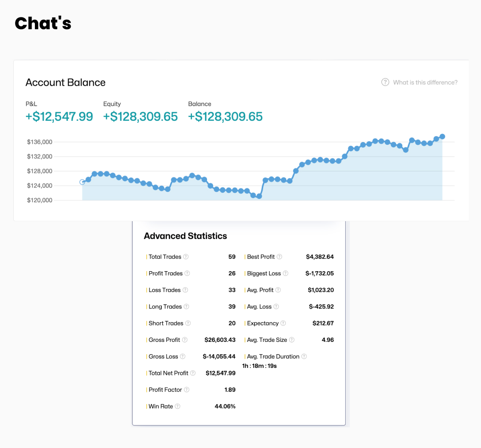Click the Advanced Statistics heading

[185, 236]
